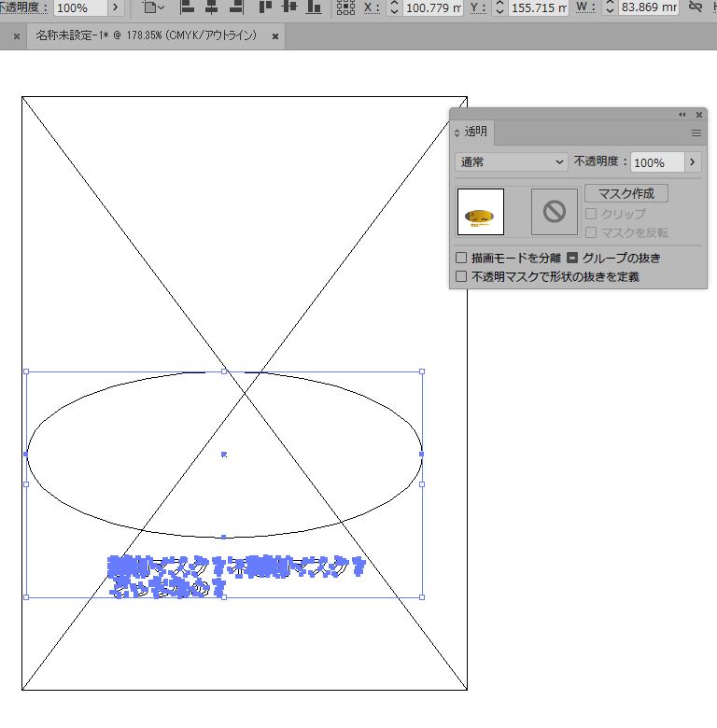Check 不透明マスクで形状の抜きを定義 option
The image size is (717, 728).
coord(461,276)
